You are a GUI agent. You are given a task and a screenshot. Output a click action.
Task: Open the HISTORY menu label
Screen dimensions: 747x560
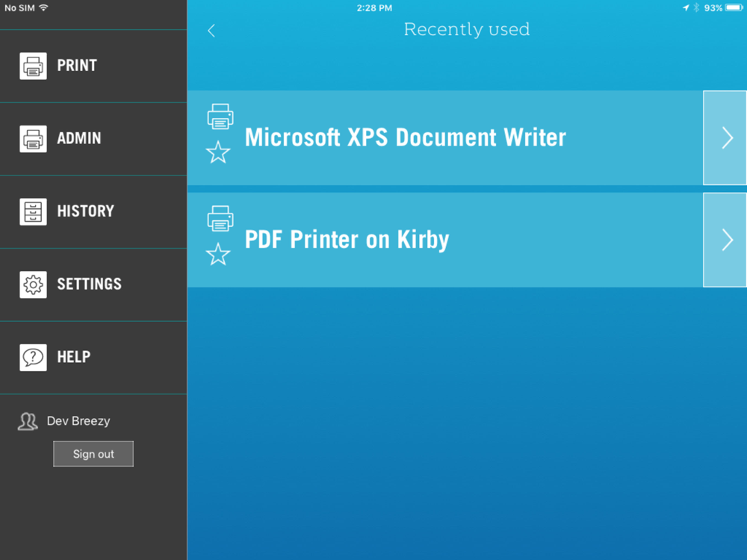pyautogui.click(x=86, y=211)
